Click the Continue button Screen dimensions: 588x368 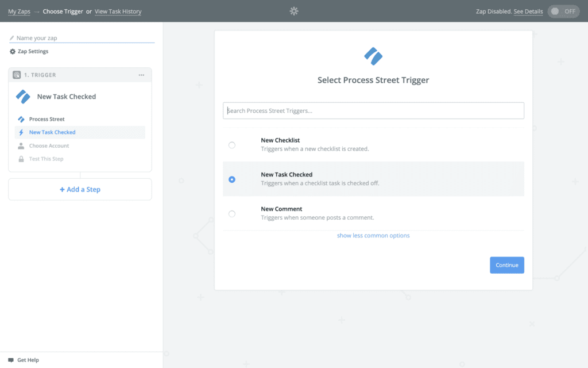click(506, 265)
